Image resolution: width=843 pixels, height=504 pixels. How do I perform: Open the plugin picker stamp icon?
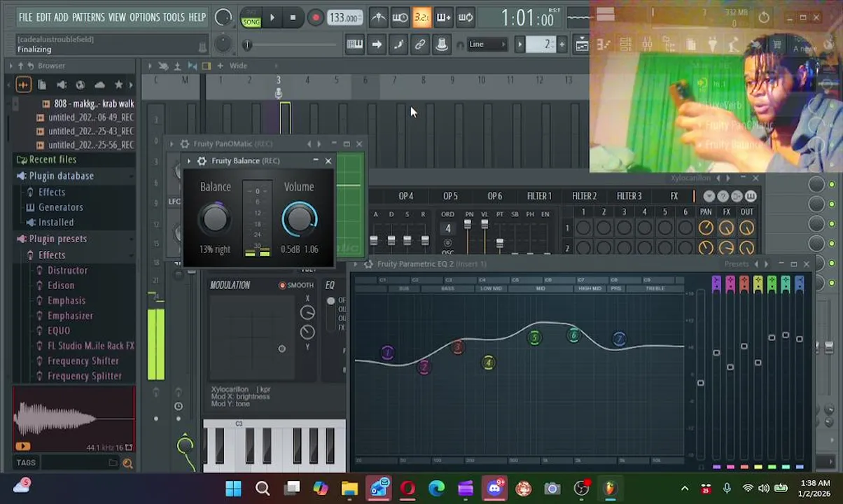point(442,44)
